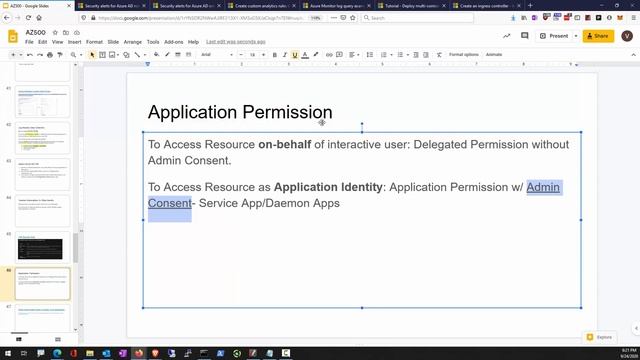The height and width of the screenshot is (360, 640).
Task: Select the Line tool in the toolbar
Action: (x=137, y=55)
